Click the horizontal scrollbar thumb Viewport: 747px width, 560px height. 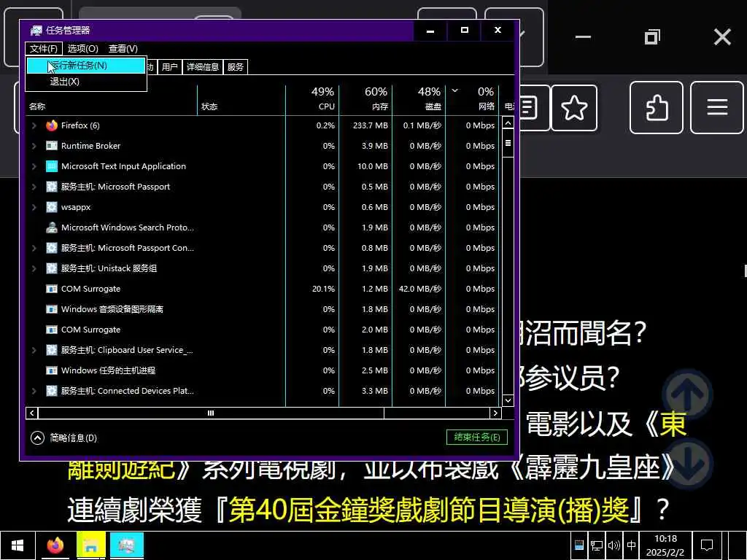(x=211, y=413)
